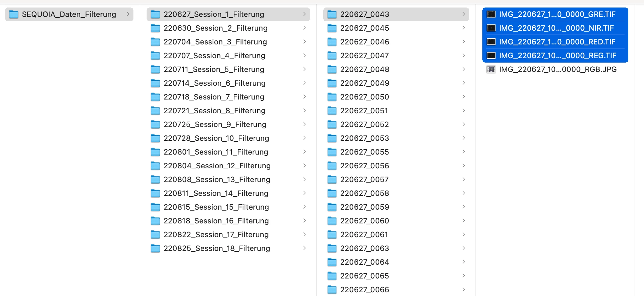Select the RGB.JPG image file icon
644x296 pixels.
pyautogui.click(x=491, y=69)
